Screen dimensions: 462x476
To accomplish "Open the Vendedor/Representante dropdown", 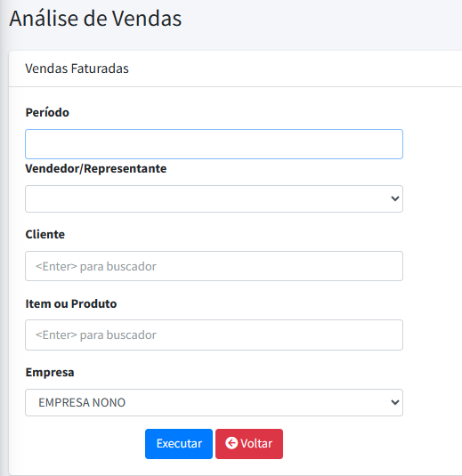I will pos(214,198).
